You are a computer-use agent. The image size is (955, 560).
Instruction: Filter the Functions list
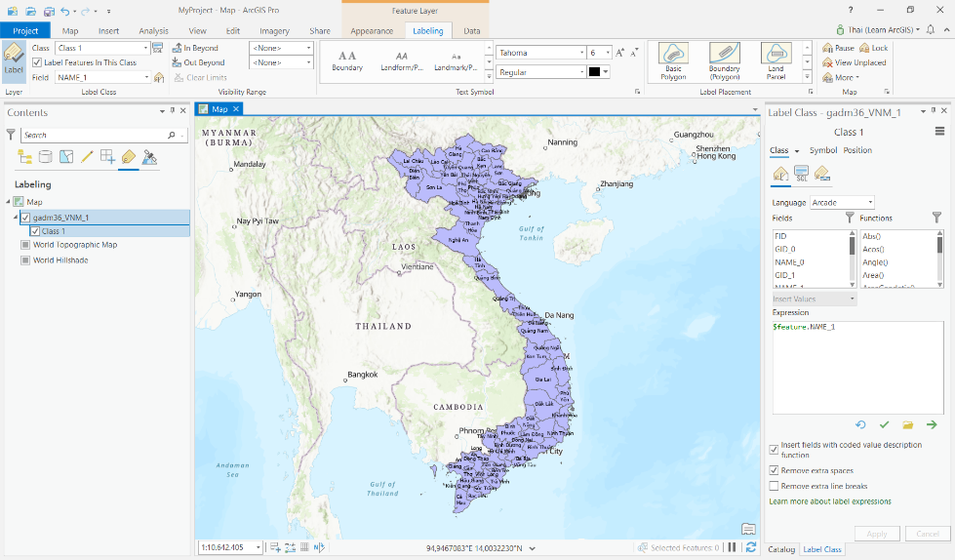click(x=936, y=218)
